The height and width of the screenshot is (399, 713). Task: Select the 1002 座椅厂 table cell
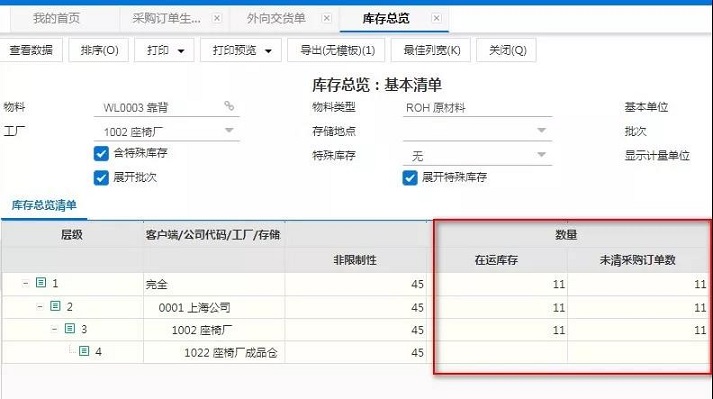214,330
